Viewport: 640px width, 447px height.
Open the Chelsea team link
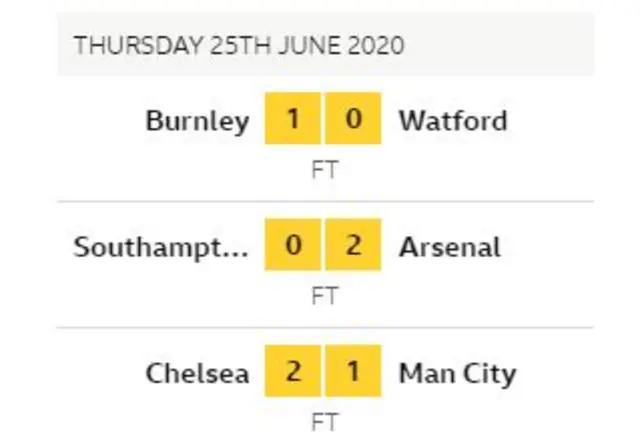(x=197, y=374)
